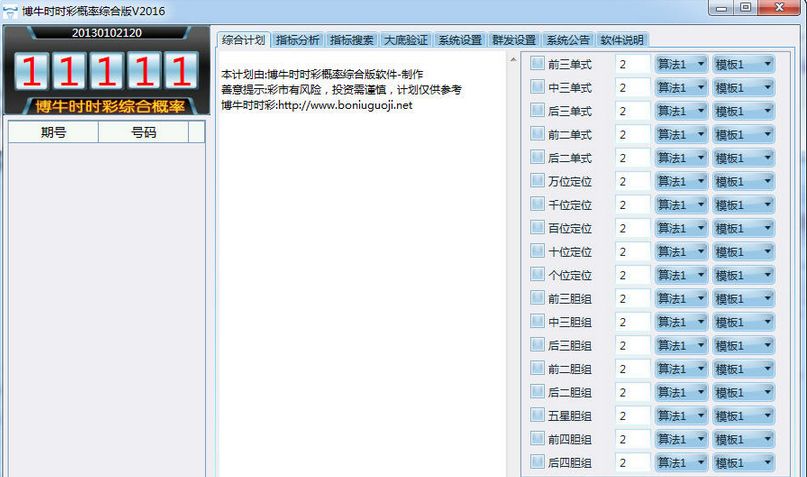Tick the 前二单式 checkbox
Image resolution: width=807 pixels, height=477 pixels.
[x=537, y=134]
